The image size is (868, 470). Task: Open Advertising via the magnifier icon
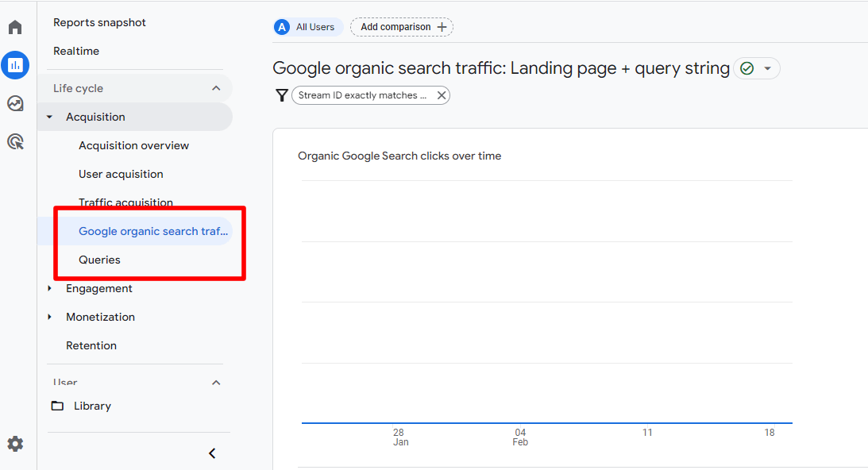coord(15,141)
